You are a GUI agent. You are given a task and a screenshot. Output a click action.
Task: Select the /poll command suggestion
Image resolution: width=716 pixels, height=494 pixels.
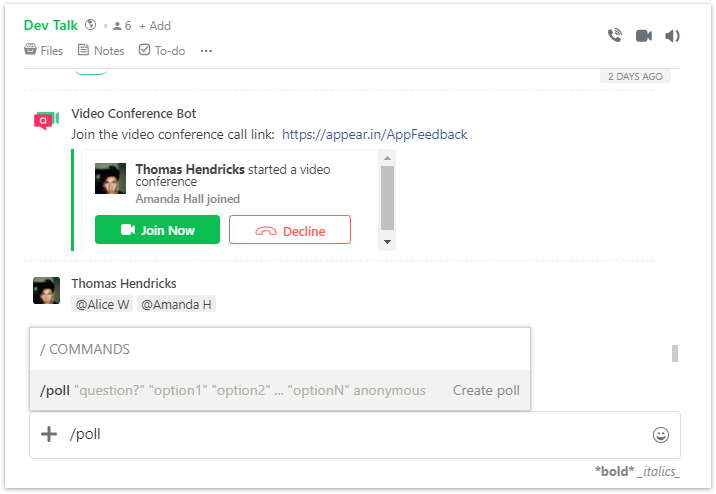coord(280,390)
